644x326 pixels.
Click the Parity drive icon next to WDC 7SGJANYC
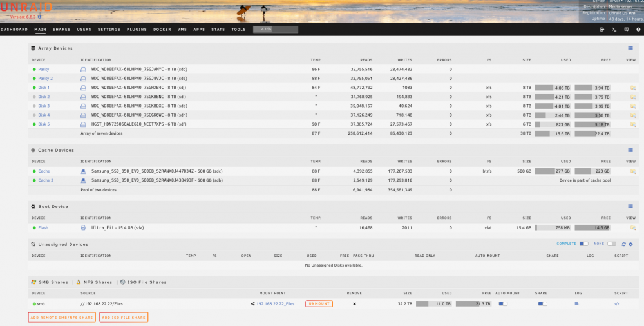point(83,70)
